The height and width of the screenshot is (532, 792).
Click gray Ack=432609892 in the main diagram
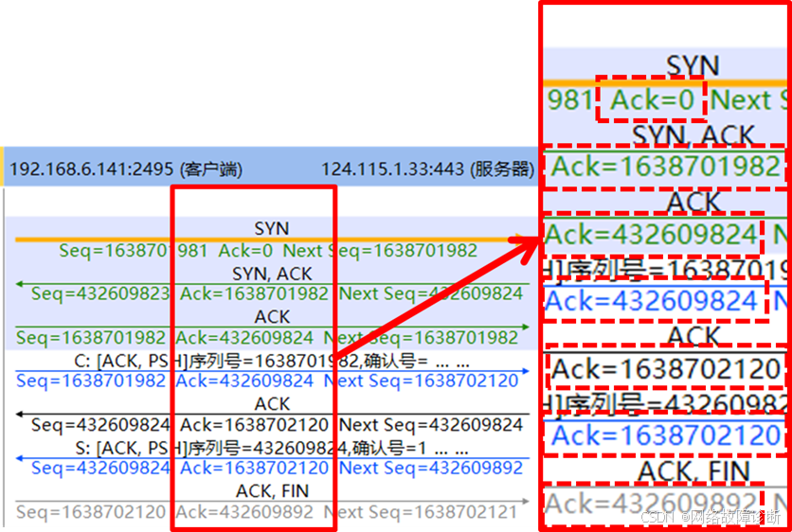tap(245, 512)
